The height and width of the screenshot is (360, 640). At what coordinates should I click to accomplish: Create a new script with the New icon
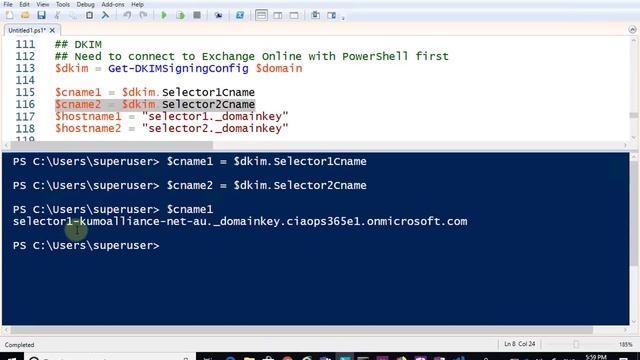(x=9, y=16)
